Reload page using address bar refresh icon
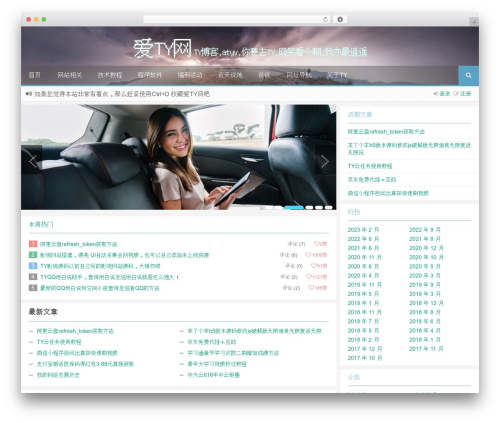This screenshot has height=423, width=500. coord(325,19)
